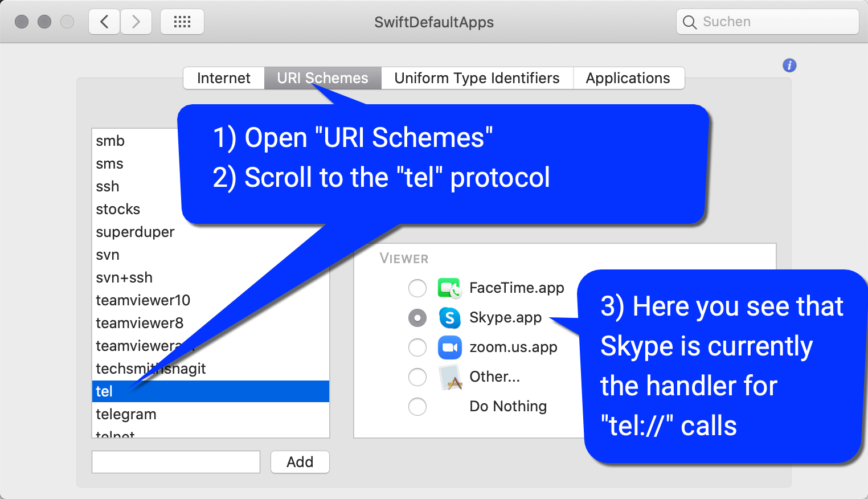This screenshot has width=868, height=499.
Task: Close the SwiftDefaultApps window
Action: (x=22, y=22)
